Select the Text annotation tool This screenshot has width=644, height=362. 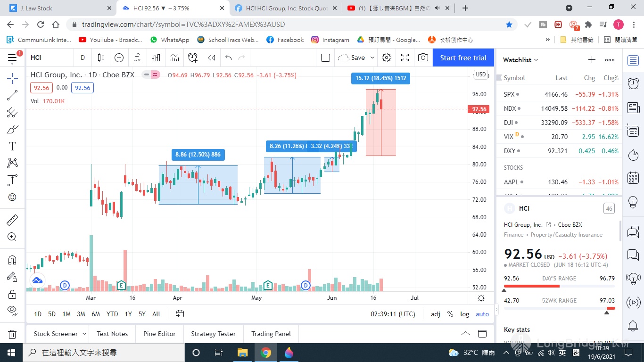pyautogui.click(x=12, y=146)
